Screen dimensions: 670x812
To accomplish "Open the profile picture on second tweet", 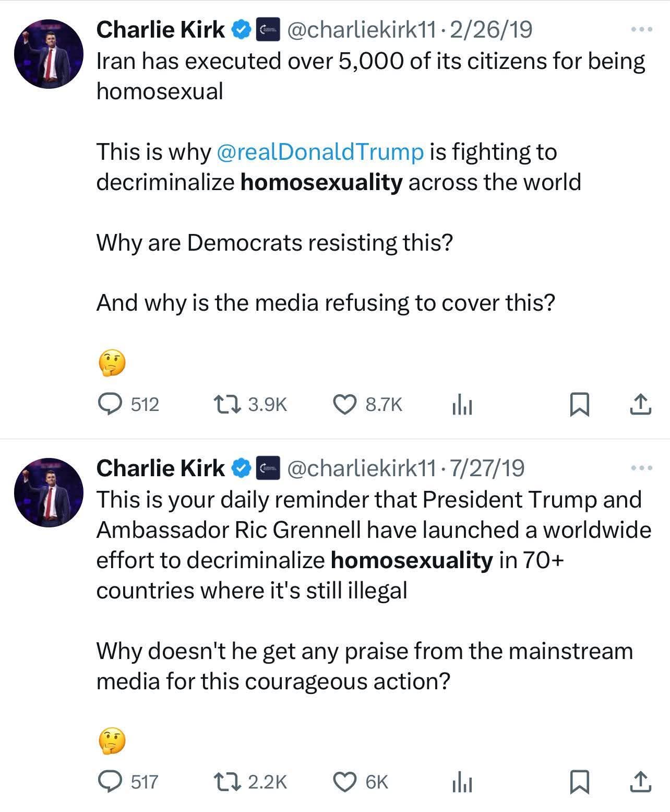I will [49, 493].
